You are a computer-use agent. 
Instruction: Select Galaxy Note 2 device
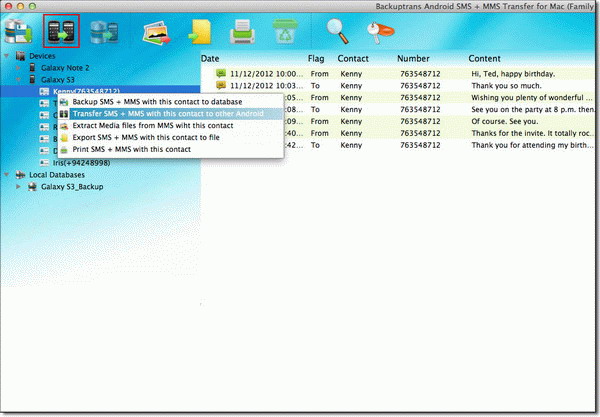coord(65,68)
